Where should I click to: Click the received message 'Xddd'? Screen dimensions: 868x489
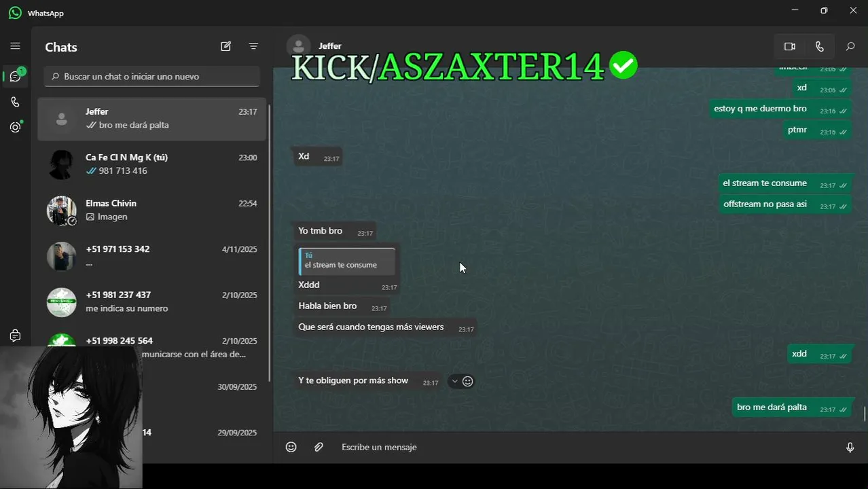click(x=308, y=285)
